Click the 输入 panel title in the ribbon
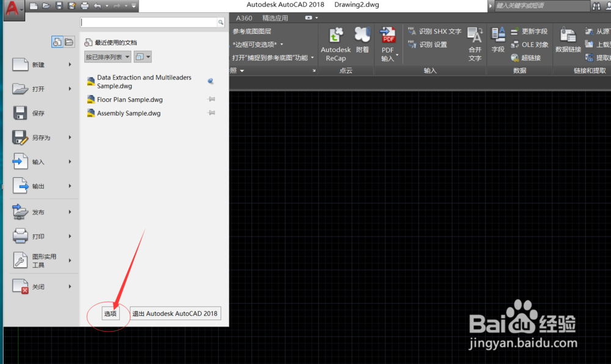Image resolution: width=611 pixels, height=364 pixels. (430, 70)
